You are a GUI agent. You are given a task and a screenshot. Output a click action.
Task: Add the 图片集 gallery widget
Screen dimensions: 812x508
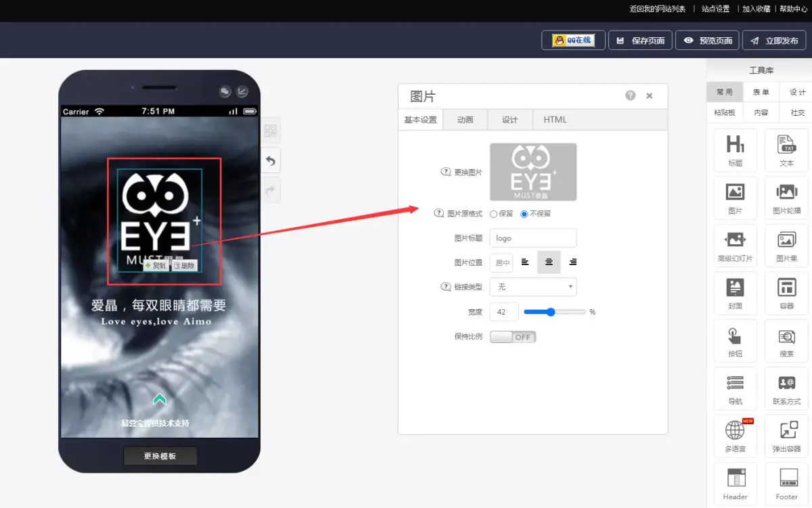pos(786,246)
